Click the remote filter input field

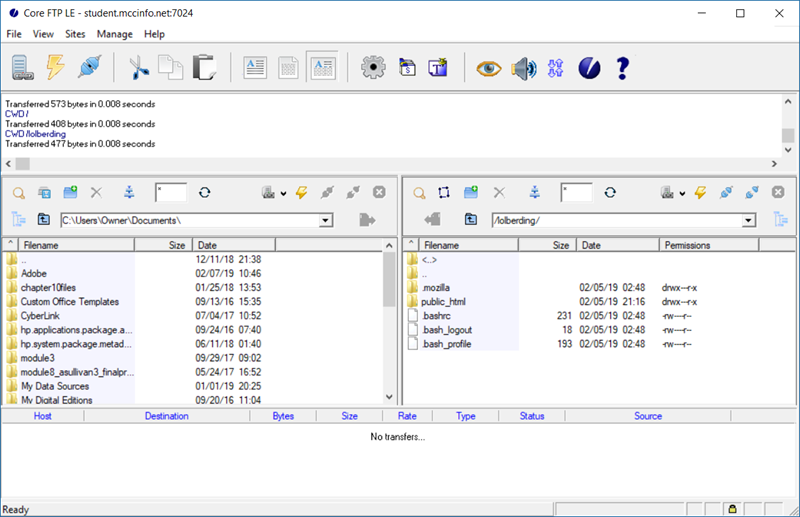tap(577, 193)
